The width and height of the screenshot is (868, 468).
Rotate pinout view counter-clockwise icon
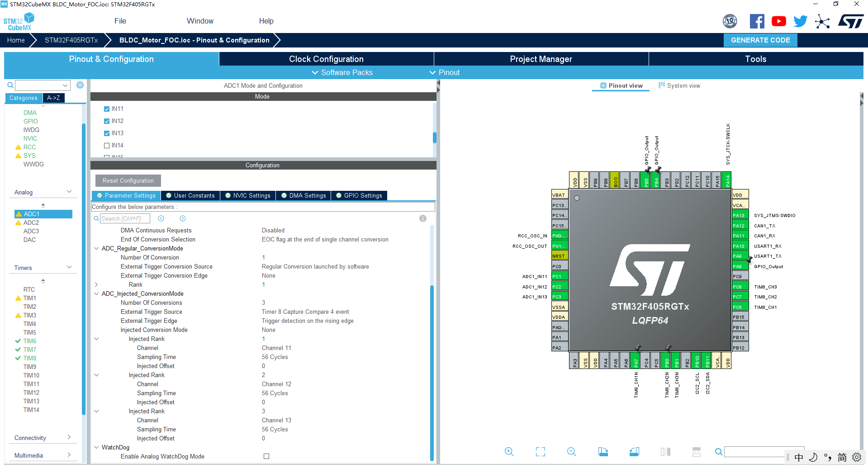click(634, 452)
